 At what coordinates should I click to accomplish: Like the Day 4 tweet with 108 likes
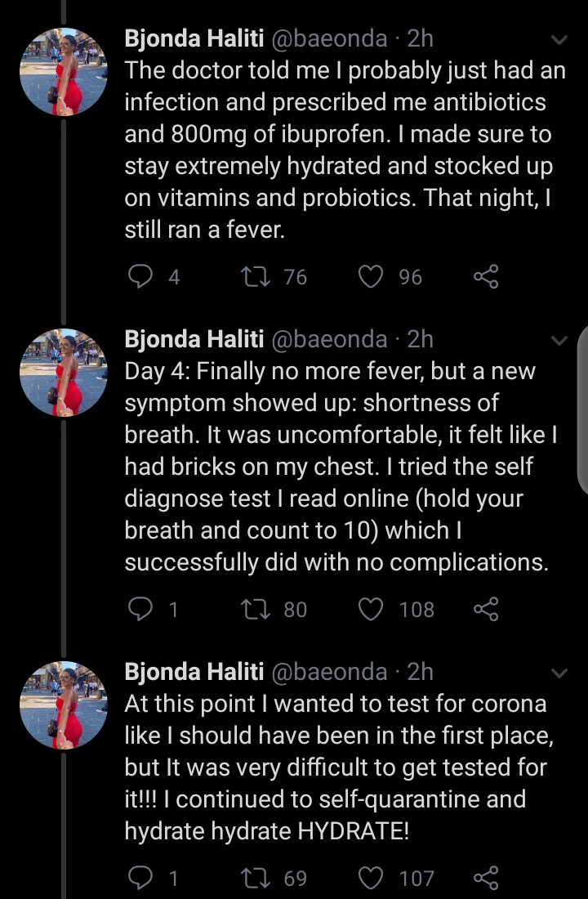(x=370, y=609)
